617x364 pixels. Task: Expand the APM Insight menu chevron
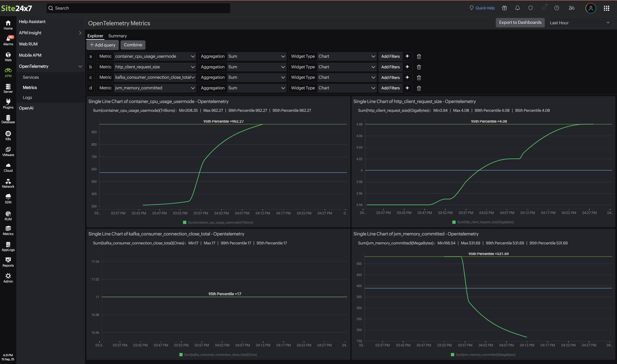click(80, 33)
